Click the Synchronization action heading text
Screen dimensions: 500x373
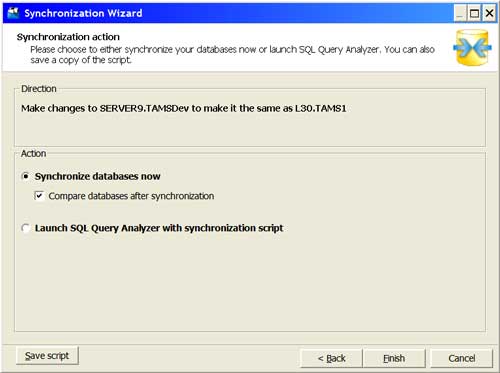click(x=68, y=37)
